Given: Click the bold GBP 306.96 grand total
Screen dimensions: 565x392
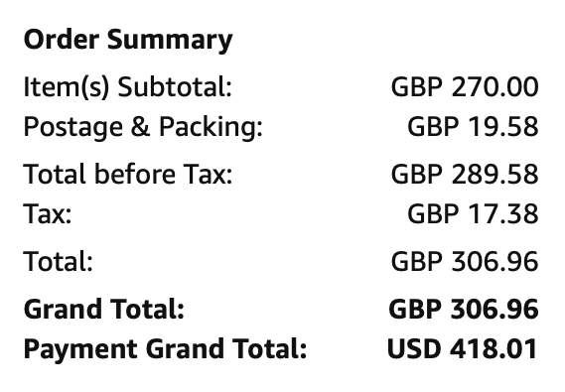Looking at the screenshot, I should pyautogui.click(x=464, y=309).
